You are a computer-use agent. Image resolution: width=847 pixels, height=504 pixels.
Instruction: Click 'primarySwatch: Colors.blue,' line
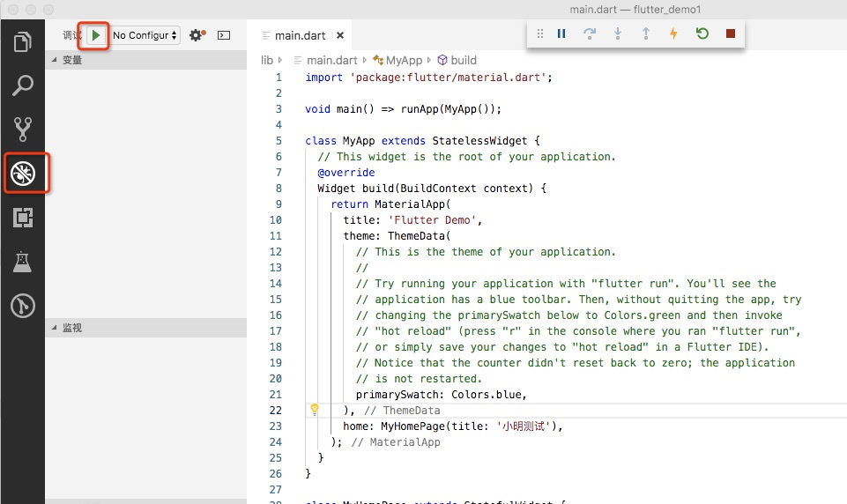click(442, 395)
